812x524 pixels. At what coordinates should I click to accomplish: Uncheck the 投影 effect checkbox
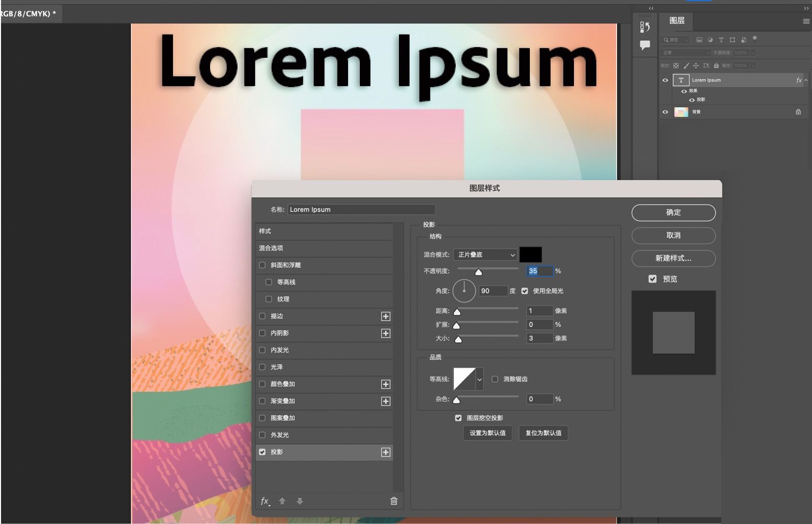262,452
